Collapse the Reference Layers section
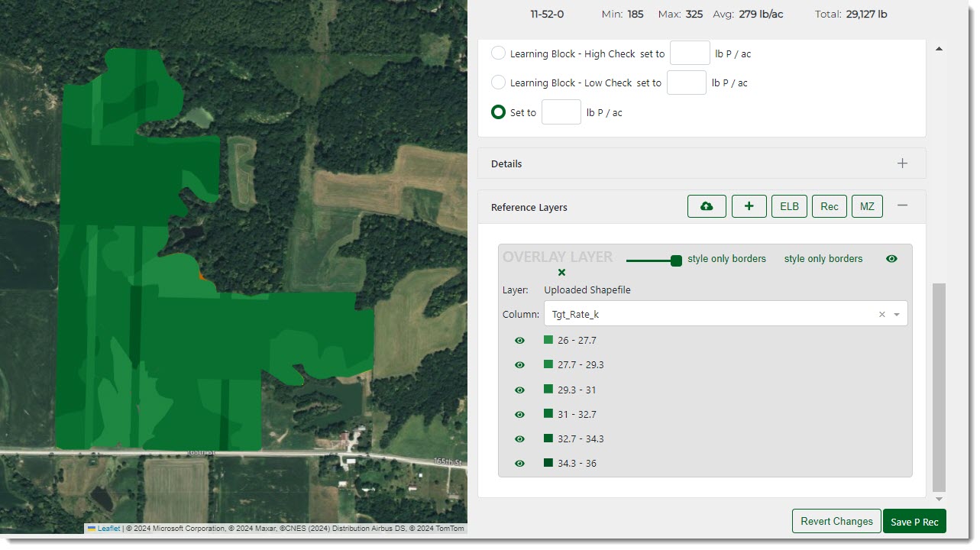This screenshot has height=550, width=980. pos(902,206)
